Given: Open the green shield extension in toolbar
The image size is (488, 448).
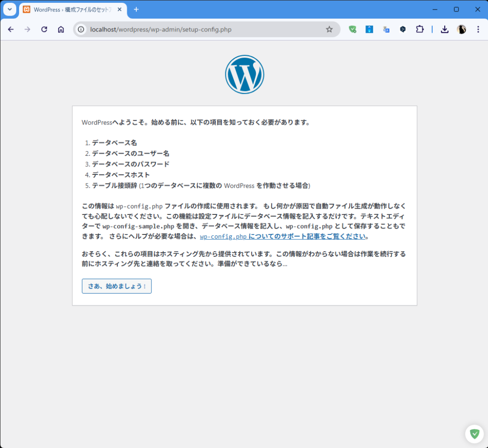Looking at the screenshot, I should pyautogui.click(x=353, y=30).
